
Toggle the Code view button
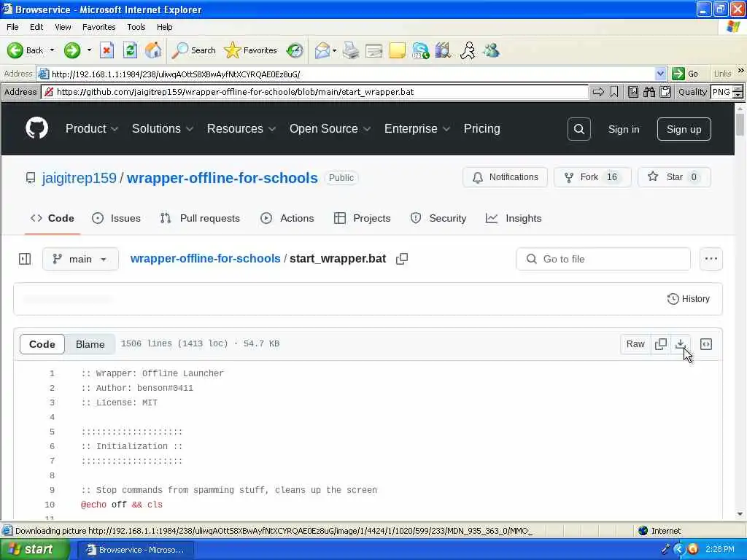[x=42, y=344]
